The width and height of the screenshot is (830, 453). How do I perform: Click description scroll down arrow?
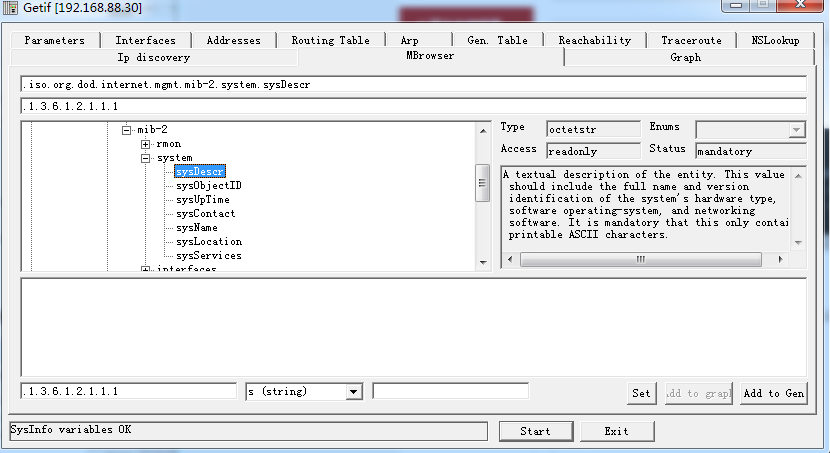[798, 243]
